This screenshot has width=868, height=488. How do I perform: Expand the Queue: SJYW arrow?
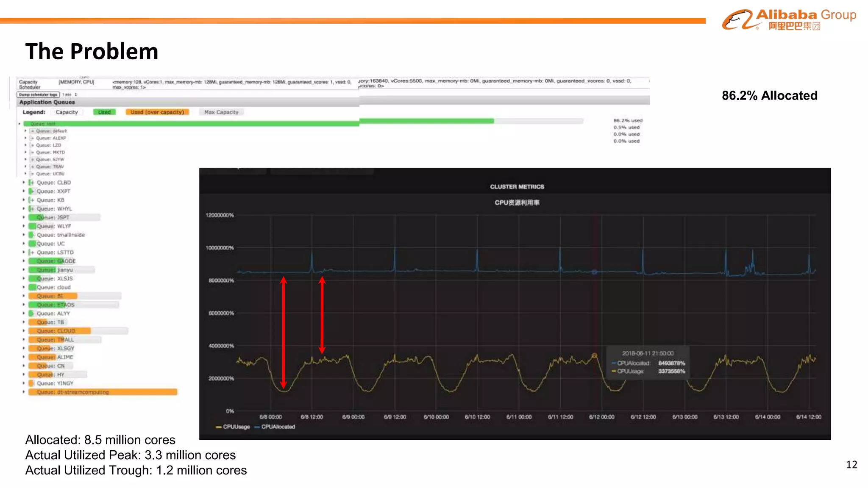(25, 159)
